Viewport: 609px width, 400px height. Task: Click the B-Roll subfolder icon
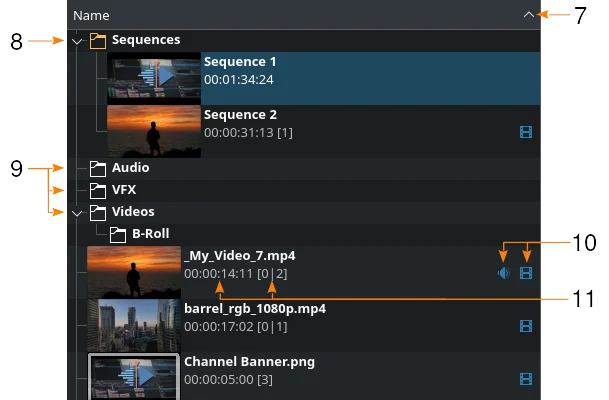point(118,235)
